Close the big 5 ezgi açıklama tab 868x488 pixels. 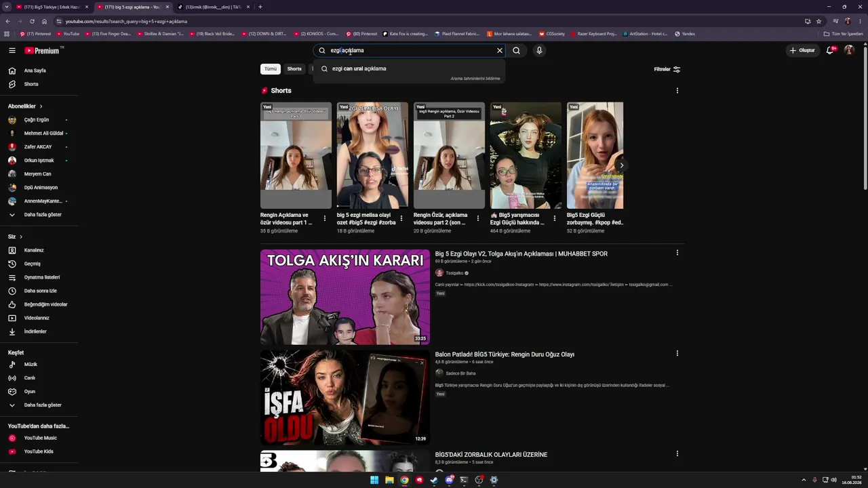(x=167, y=7)
